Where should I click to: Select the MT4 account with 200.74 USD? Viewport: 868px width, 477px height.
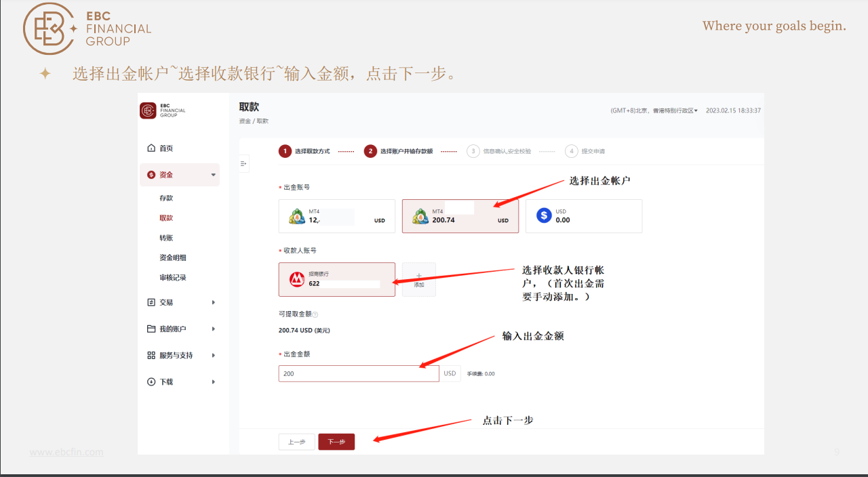click(460, 215)
